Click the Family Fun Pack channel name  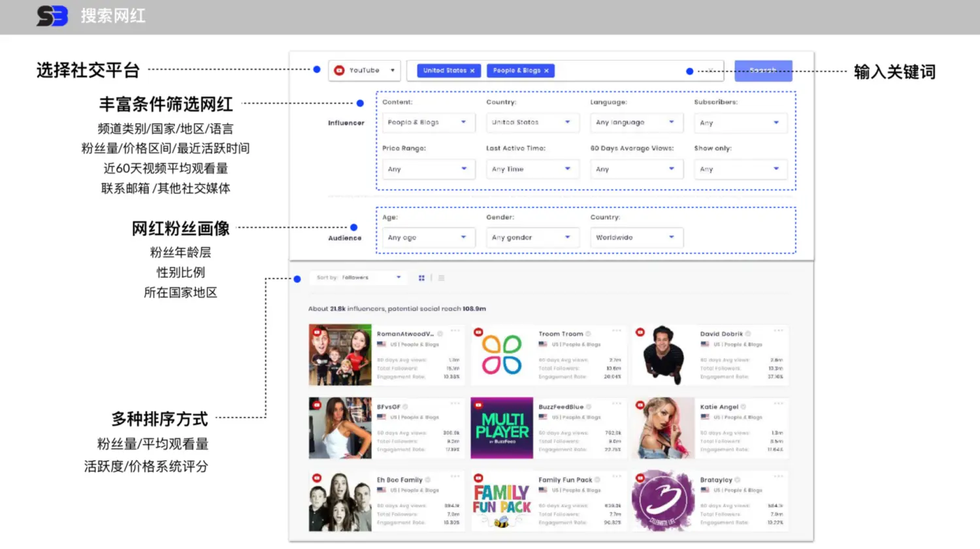pos(565,480)
